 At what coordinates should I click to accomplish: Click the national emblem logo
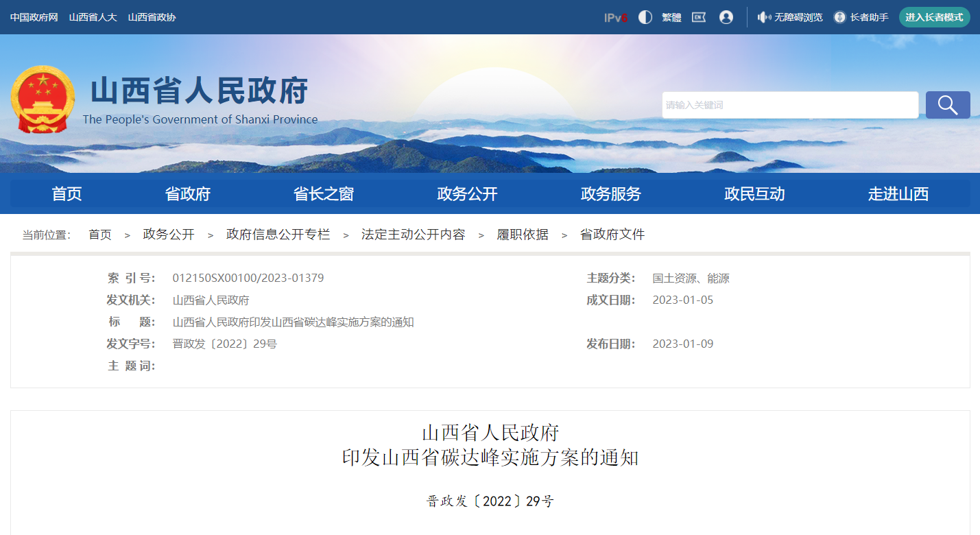click(43, 96)
